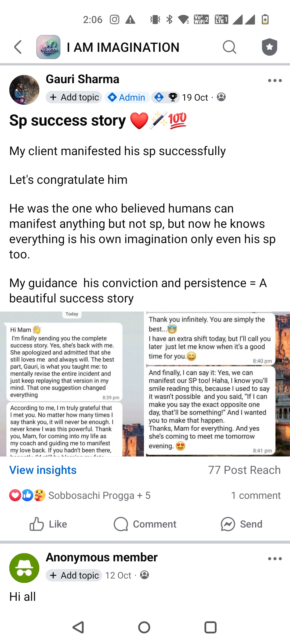Open View insights link
Image resolution: width=290 pixels, height=644 pixels.
point(43,470)
